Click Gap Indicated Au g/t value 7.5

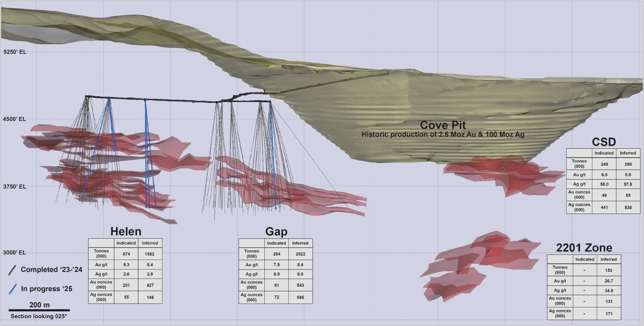pos(277,265)
